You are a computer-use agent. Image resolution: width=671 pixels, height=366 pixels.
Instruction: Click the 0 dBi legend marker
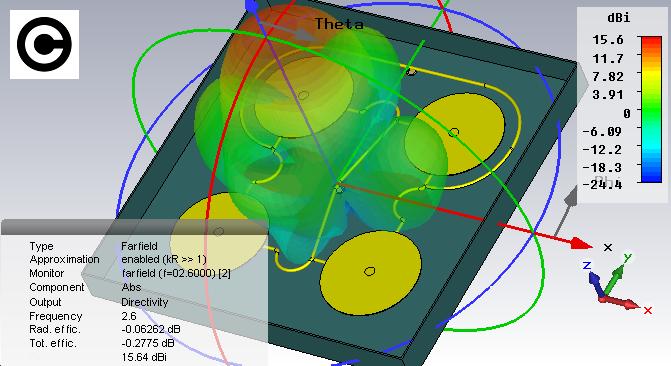coord(627,113)
